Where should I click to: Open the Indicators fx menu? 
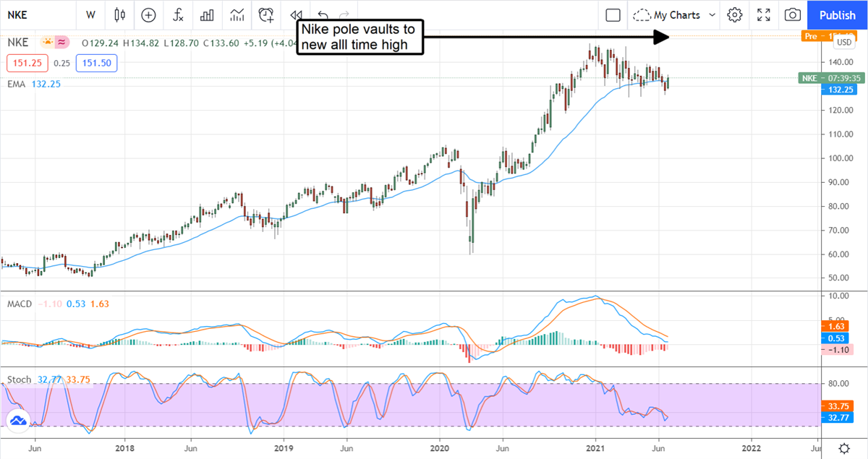pyautogui.click(x=178, y=14)
